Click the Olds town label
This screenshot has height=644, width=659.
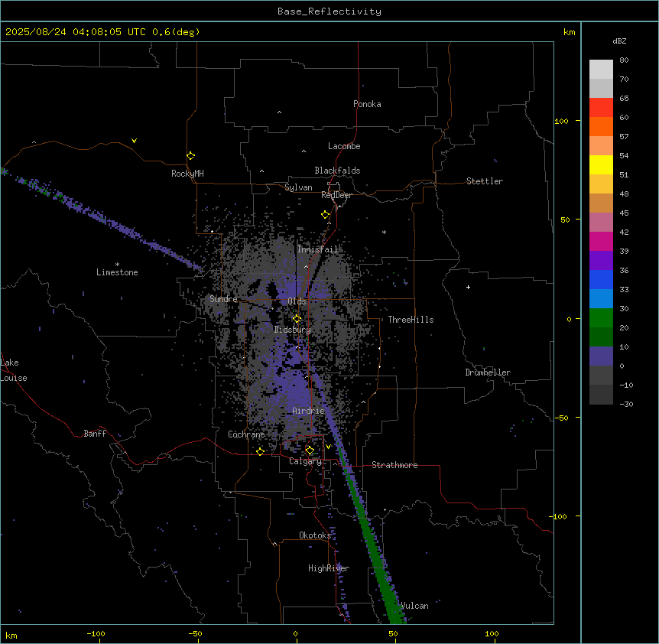point(297,301)
